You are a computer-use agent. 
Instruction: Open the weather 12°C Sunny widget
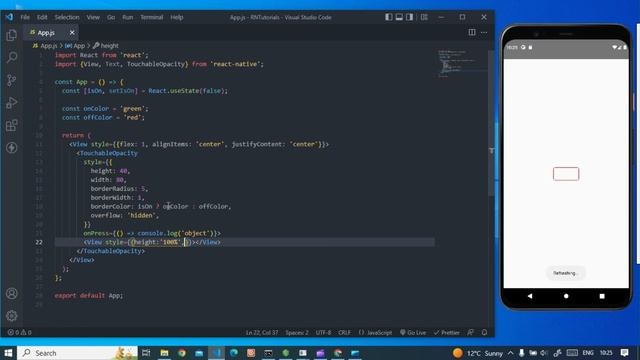478,353
